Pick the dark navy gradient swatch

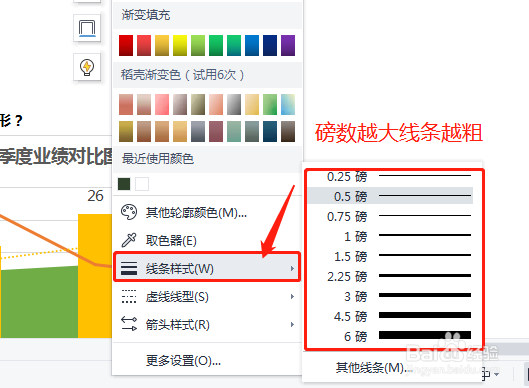[x=270, y=45]
